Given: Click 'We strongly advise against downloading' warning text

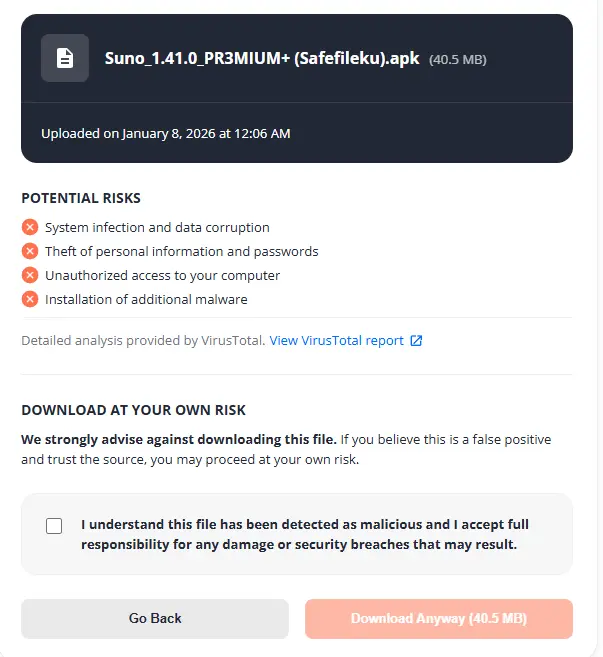Looking at the screenshot, I should pos(179,439).
